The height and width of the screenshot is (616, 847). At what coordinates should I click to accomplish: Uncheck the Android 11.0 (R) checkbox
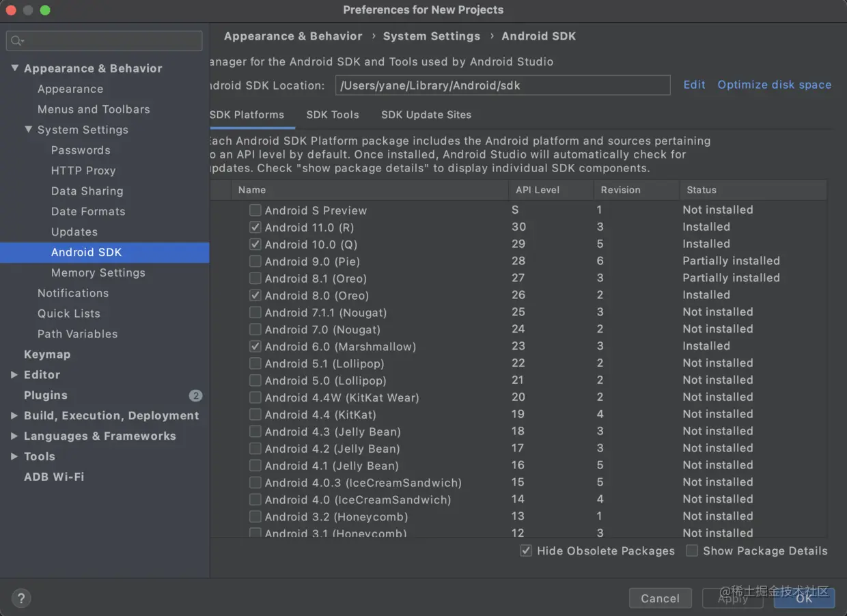pos(255,227)
